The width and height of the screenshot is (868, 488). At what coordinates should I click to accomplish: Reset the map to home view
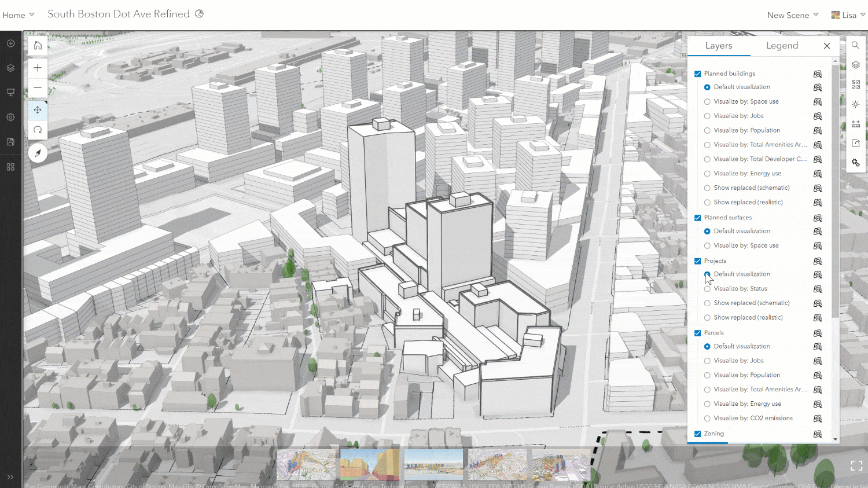(38, 45)
